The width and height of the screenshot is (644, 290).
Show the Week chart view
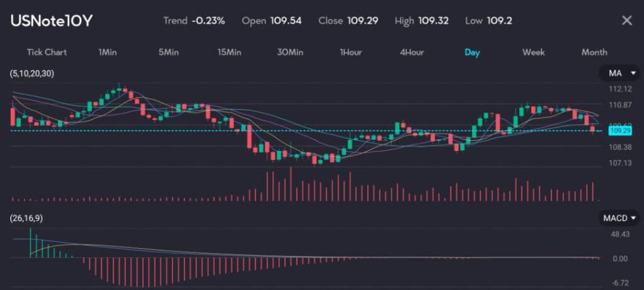(533, 52)
